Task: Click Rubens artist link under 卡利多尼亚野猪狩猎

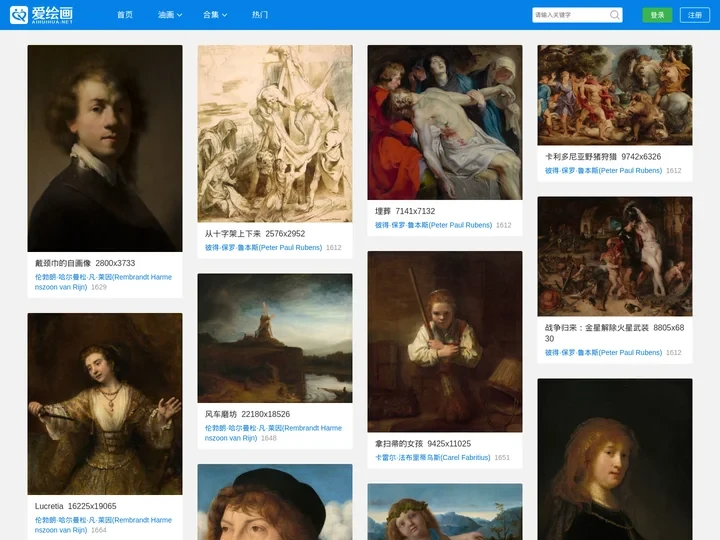Action: (x=603, y=170)
